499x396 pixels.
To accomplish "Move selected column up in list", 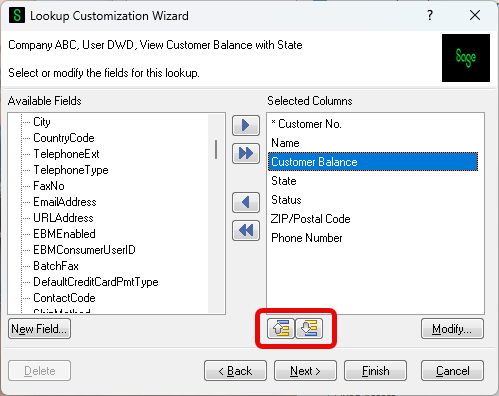I will tap(281, 329).
